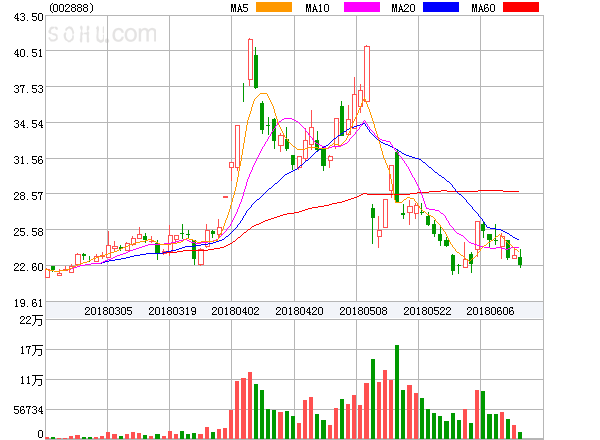Select the MA20 legend label

403,8
